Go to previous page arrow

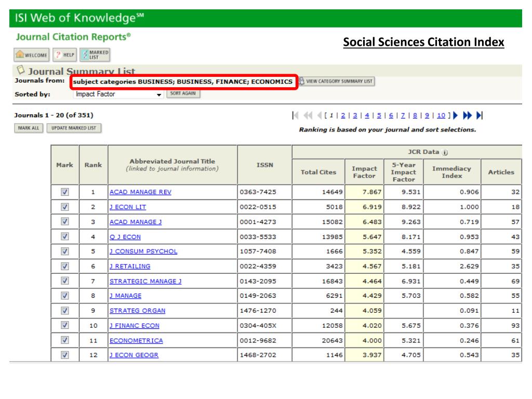(320, 116)
